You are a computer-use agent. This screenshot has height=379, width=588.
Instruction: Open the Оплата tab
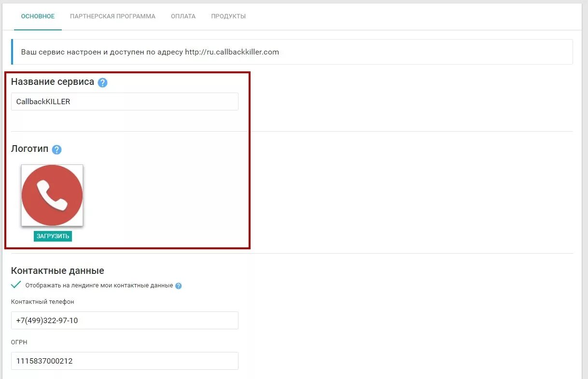click(183, 16)
